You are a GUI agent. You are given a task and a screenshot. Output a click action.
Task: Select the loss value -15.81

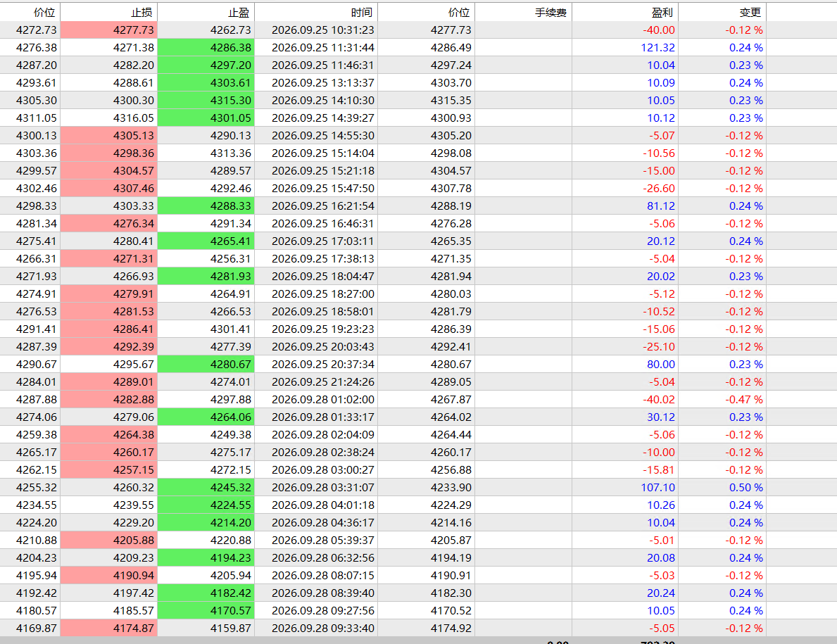coord(659,470)
